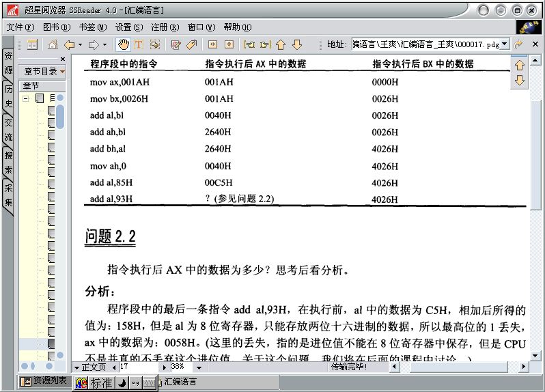Open the 正文页 page type dropdown
This screenshot has height=392, width=545.
click(76, 367)
